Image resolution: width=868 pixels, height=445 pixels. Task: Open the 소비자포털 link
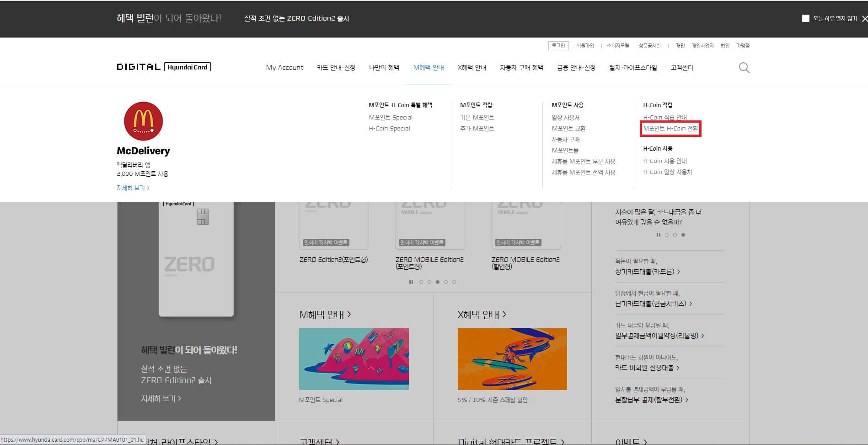coord(618,46)
